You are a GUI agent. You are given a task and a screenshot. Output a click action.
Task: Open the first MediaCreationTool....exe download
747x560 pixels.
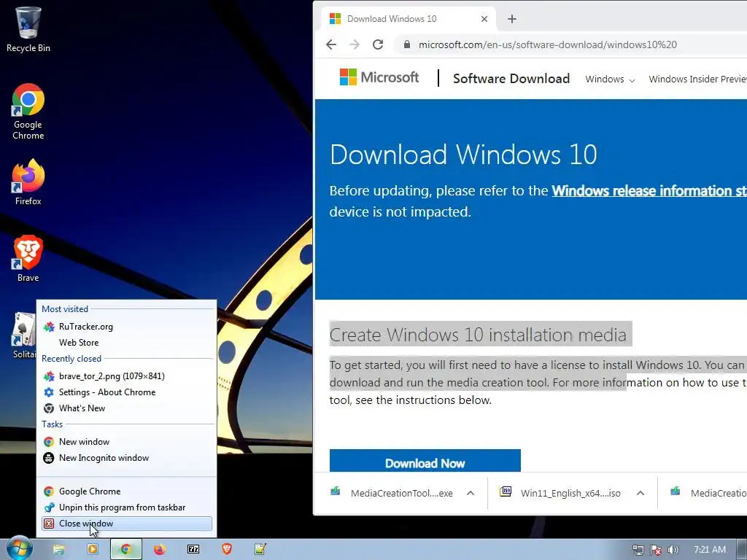pyautogui.click(x=392, y=494)
